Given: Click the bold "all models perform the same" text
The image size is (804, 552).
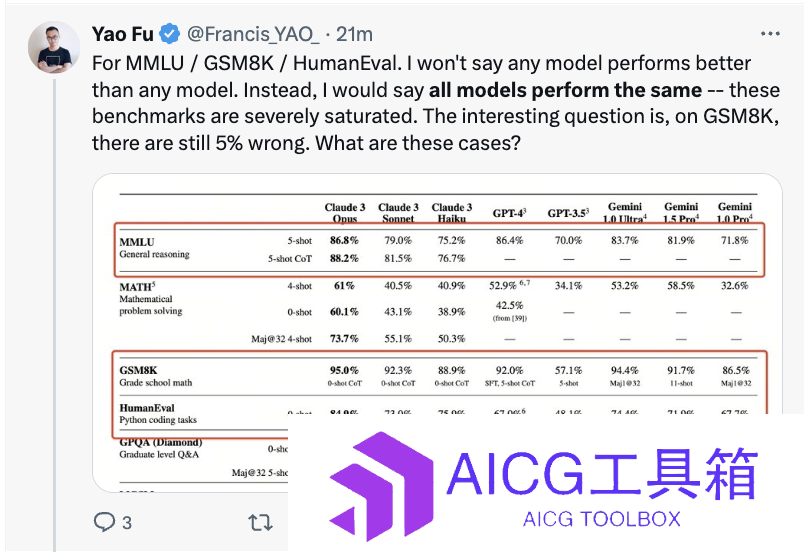Looking at the screenshot, I should pyautogui.click(x=565, y=90).
